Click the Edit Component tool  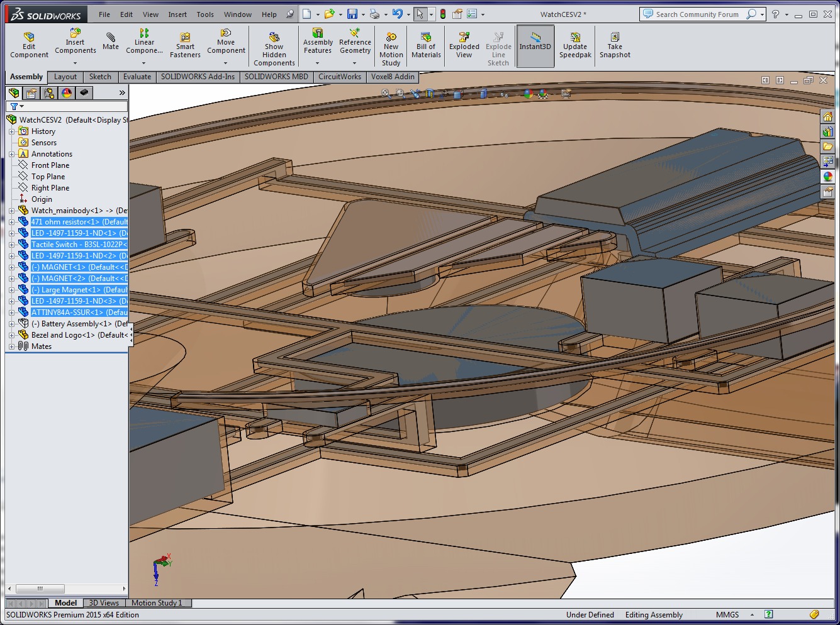[x=29, y=46]
